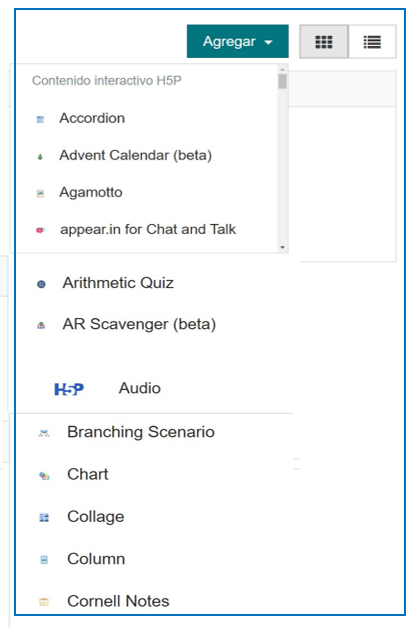
Task: Select Collage from the list
Action: (x=96, y=517)
